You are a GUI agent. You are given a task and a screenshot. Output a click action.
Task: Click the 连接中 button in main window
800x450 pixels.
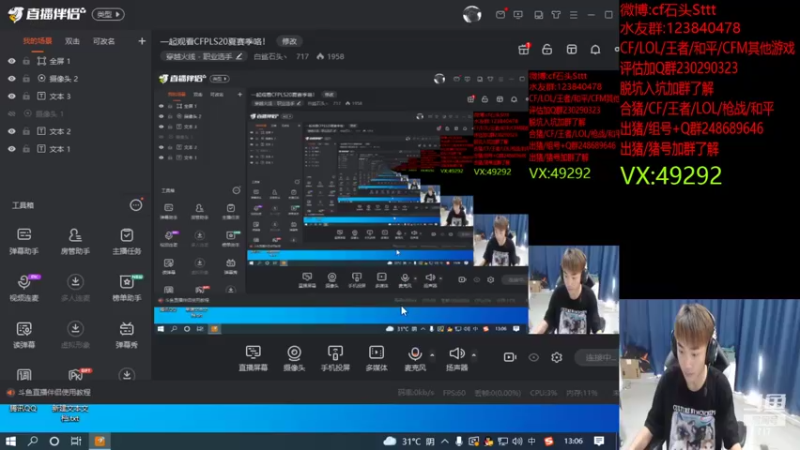point(597,357)
